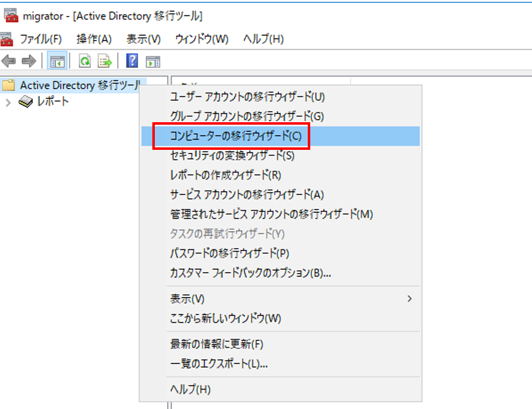Expand the レポート tree node
Screen dimensions: 532x409
[x=8, y=102]
